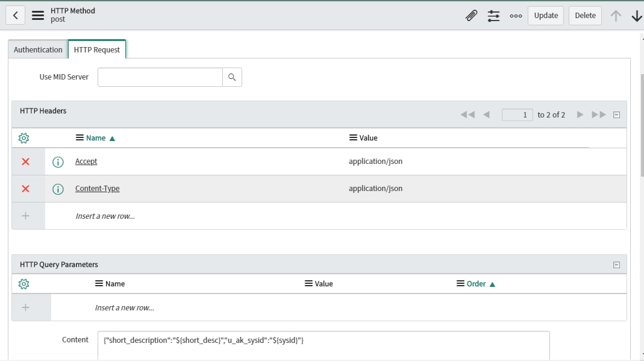Click the down arrow to view next record
This screenshot has width=644, height=361.
pyautogui.click(x=636, y=15)
